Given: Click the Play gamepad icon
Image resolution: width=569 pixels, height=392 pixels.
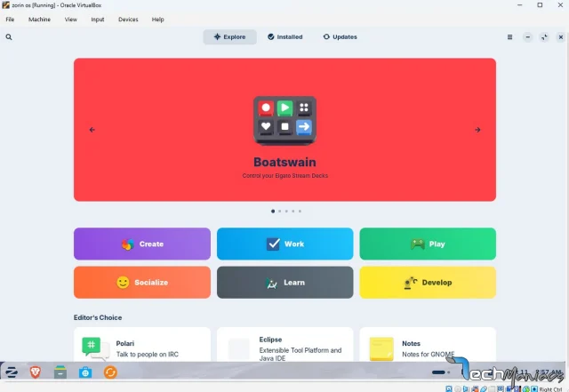Looking at the screenshot, I should [418, 244].
